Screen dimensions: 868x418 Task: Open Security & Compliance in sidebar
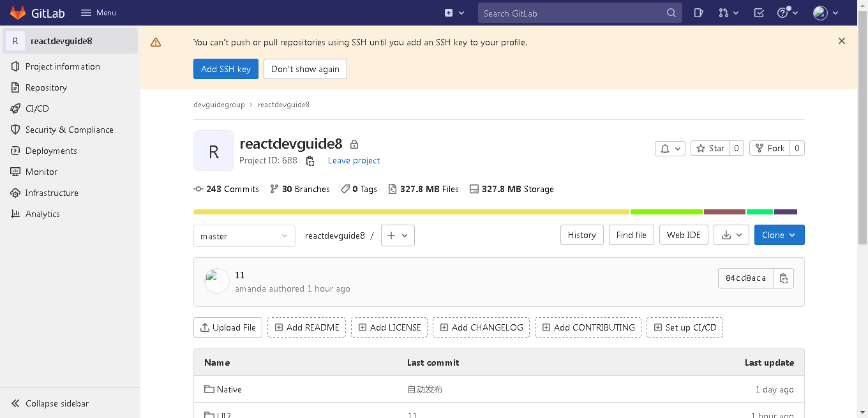tap(70, 130)
